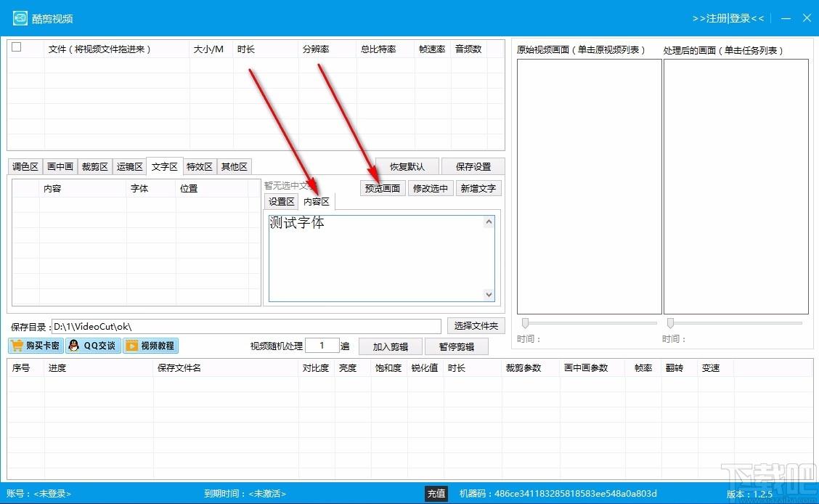Click the original video time slider handle
Viewport: 819px width, 504px height.
pos(525,322)
